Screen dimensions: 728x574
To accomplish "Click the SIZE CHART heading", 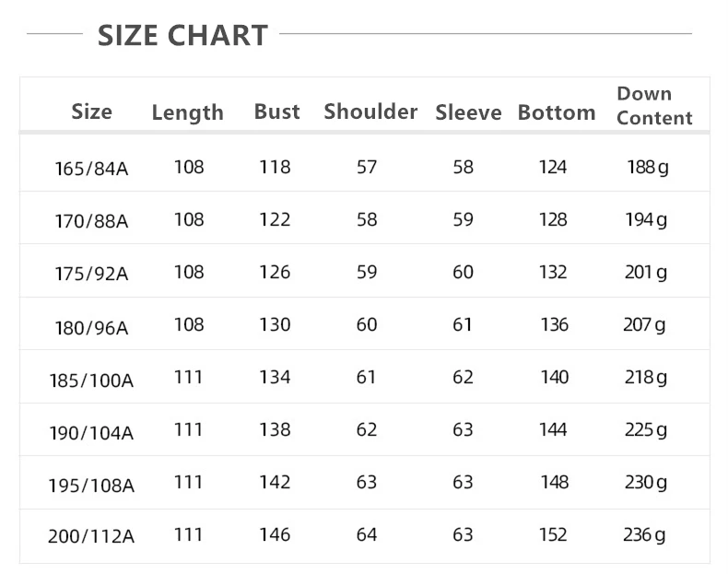I will click(182, 35).
